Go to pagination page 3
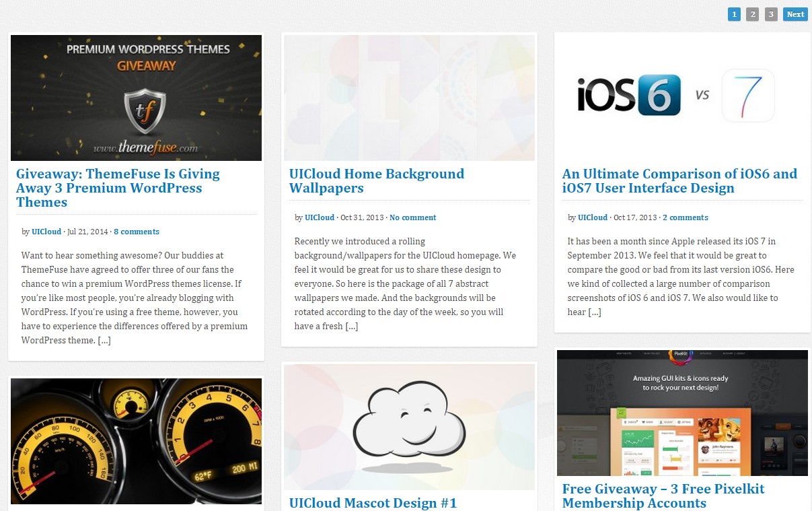The height and width of the screenshot is (511, 812). click(771, 14)
